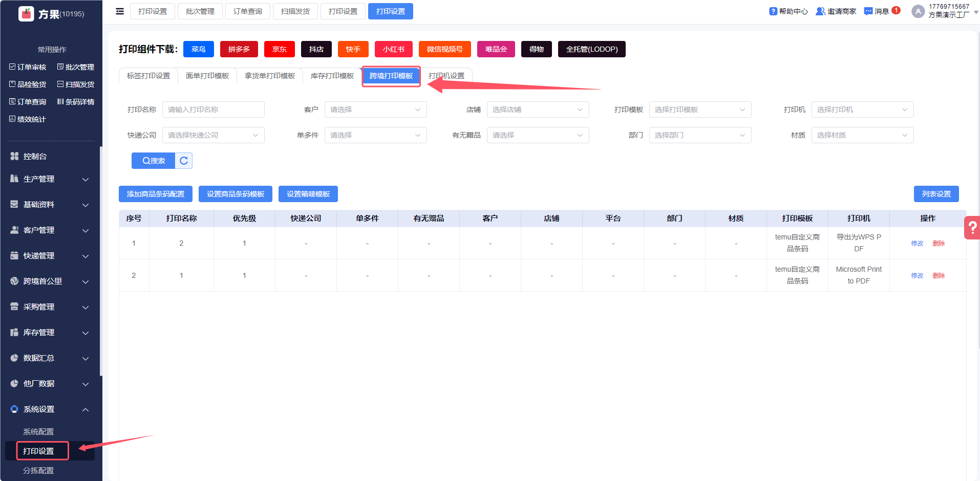Open 订单查询 quick shortcut in sidebar
The width and height of the screenshot is (980, 481).
(28, 102)
